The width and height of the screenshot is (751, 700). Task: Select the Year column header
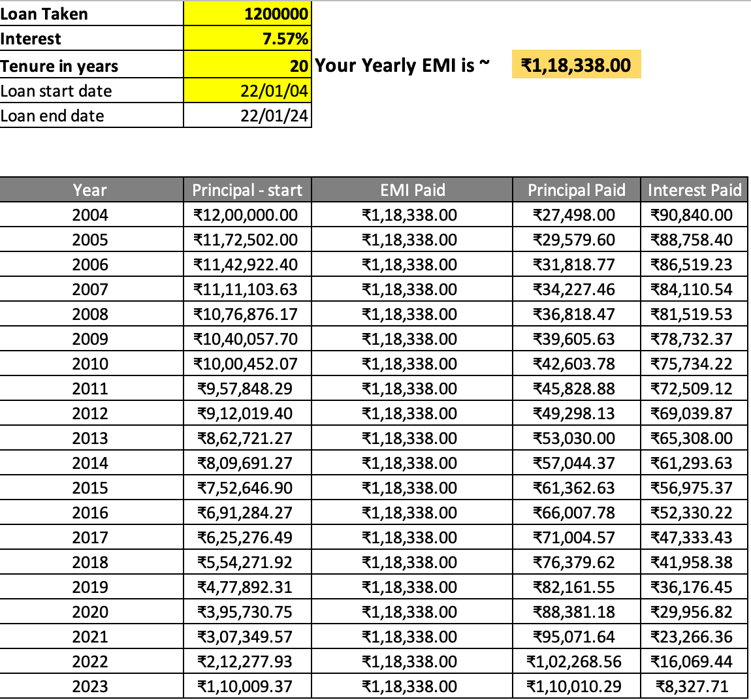90,190
